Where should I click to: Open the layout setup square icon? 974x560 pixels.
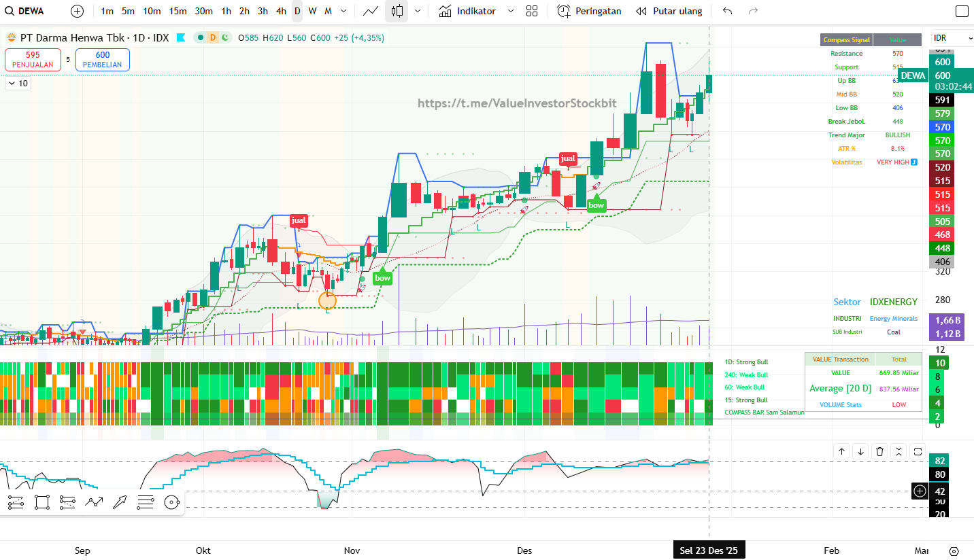point(962,11)
